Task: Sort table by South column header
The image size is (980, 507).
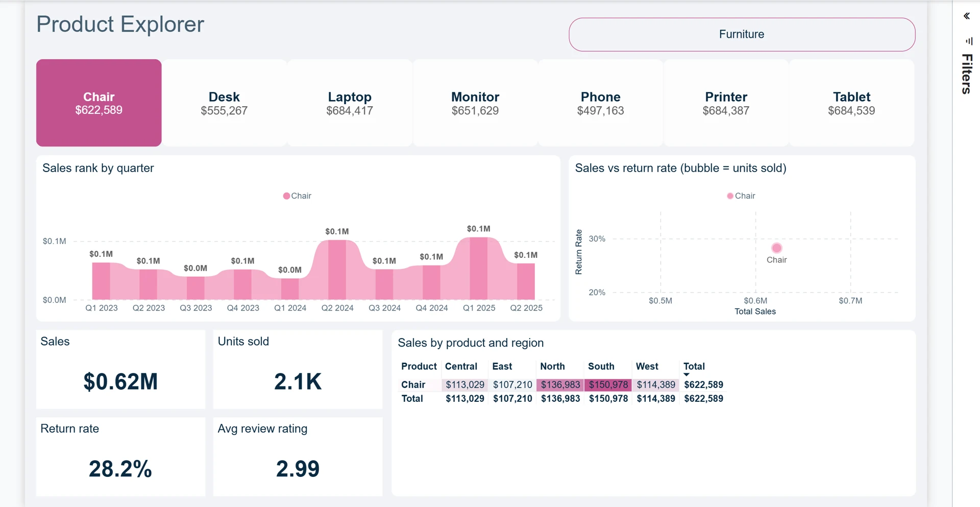Action: 601,367
